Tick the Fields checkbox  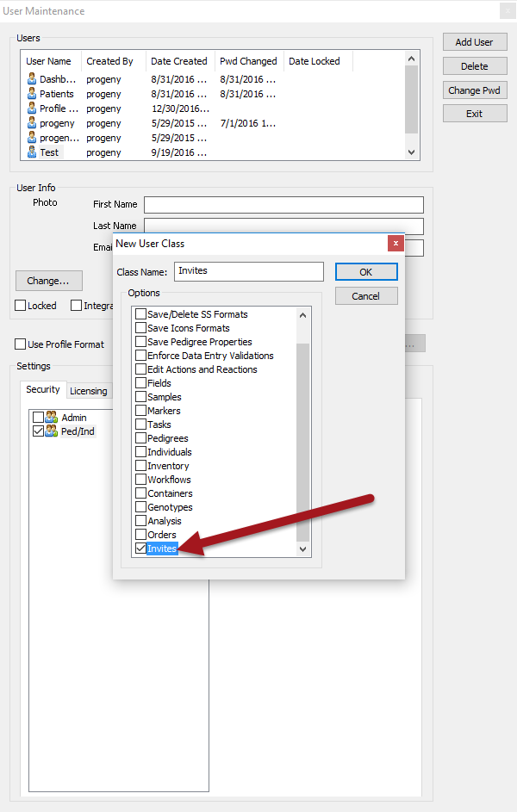[140, 383]
